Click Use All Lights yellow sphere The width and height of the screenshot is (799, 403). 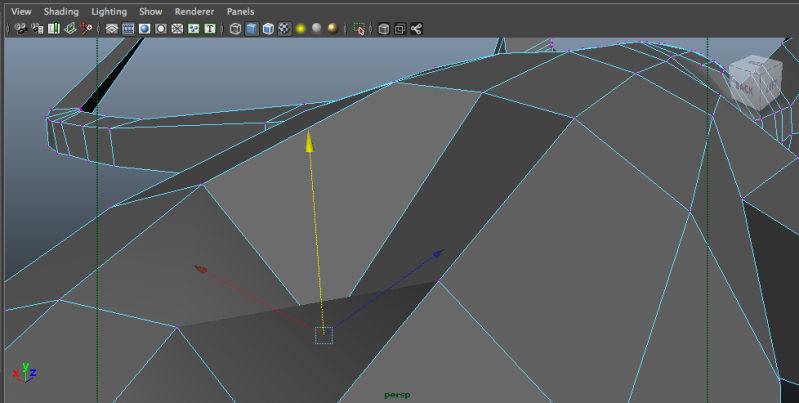pyautogui.click(x=299, y=29)
